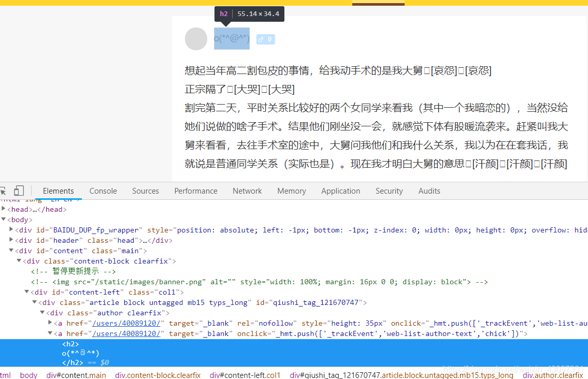Open the Sources tab
The width and height of the screenshot is (588, 379).
click(146, 191)
